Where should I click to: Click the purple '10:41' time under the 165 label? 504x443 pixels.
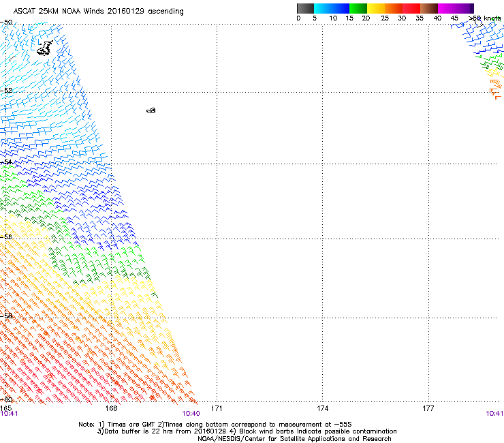9,414
